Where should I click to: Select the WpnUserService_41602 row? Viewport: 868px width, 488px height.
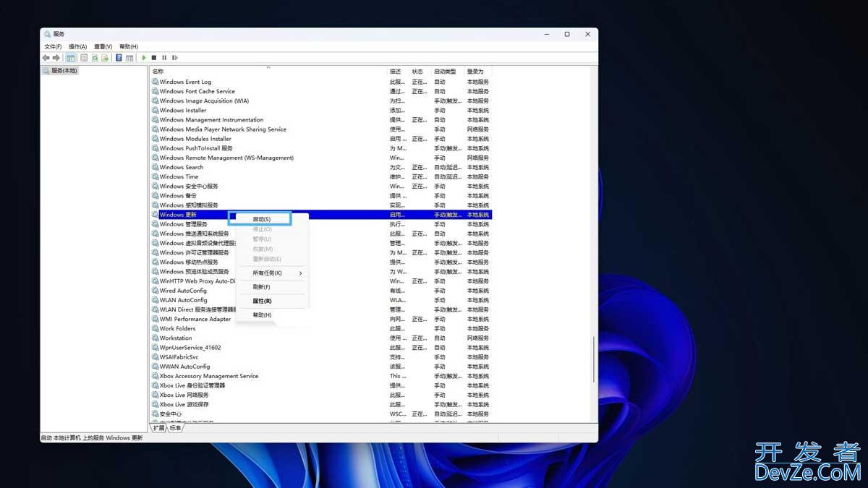[321, 347]
